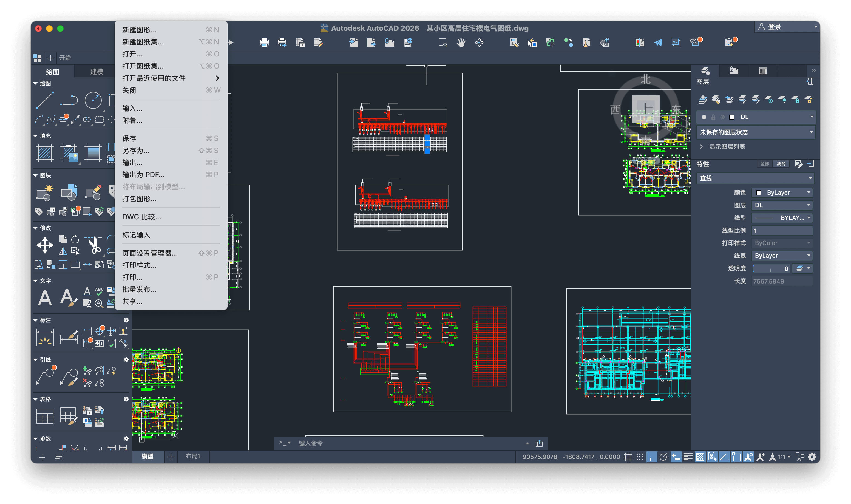The width and height of the screenshot is (851, 504).
Task: Select the Multiline Text tool
Action: click(x=45, y=298)
